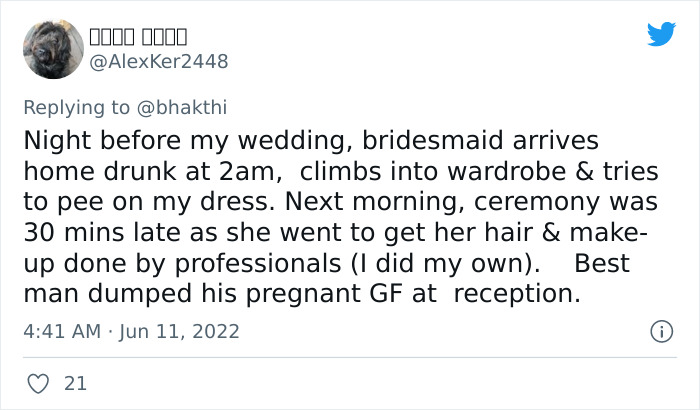Open the author's profile avatar
The width and height of the screenshot is (700, 410).
[x=52, y=49]
